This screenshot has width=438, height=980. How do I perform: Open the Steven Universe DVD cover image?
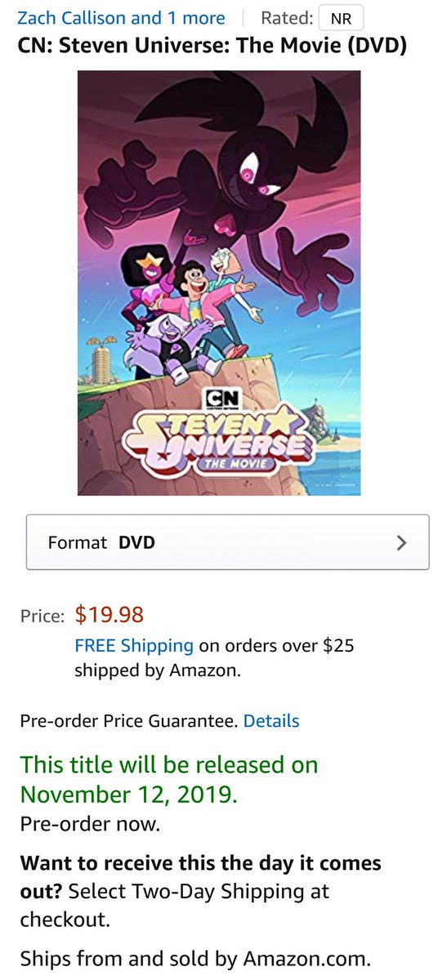coord(219,283)
